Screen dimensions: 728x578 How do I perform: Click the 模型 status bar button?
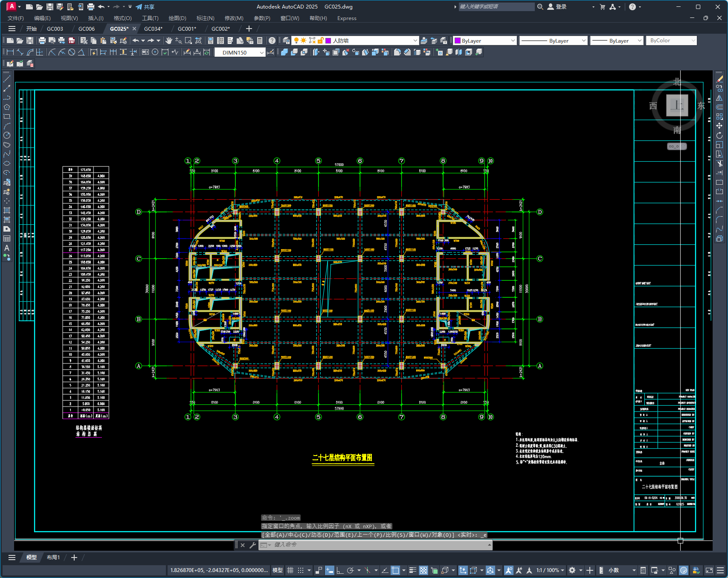(x=278, y=570)
